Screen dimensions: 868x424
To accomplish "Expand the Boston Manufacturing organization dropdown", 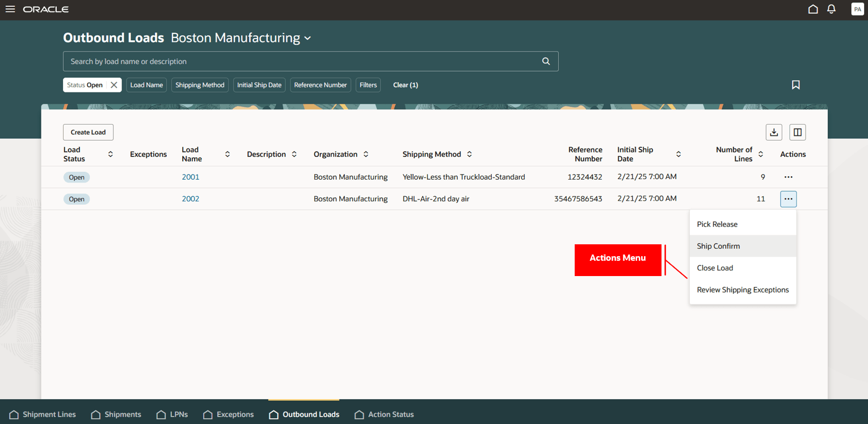I will click(307, 38).
